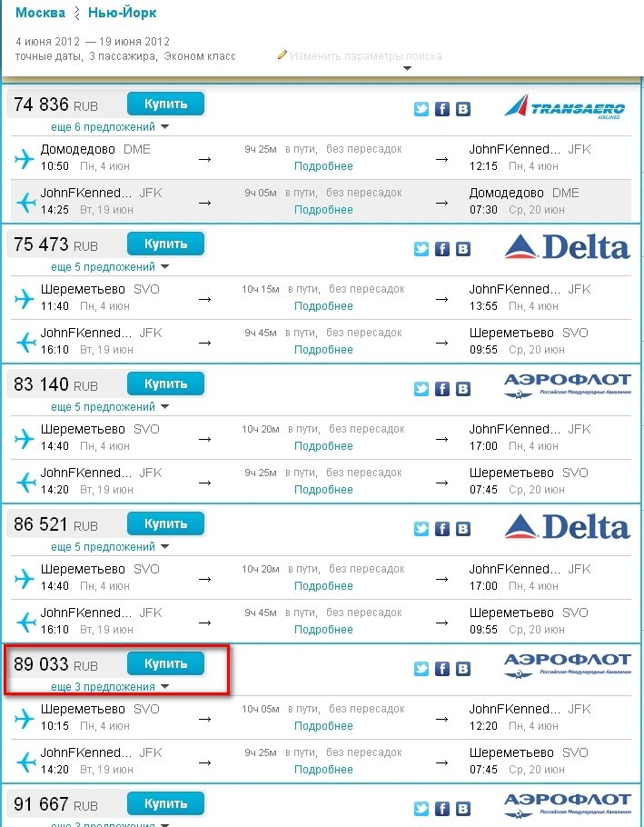Click the Transaero Airlines logo
The width and height of the screenshot is (644, 827).
(x=565, y=107)
